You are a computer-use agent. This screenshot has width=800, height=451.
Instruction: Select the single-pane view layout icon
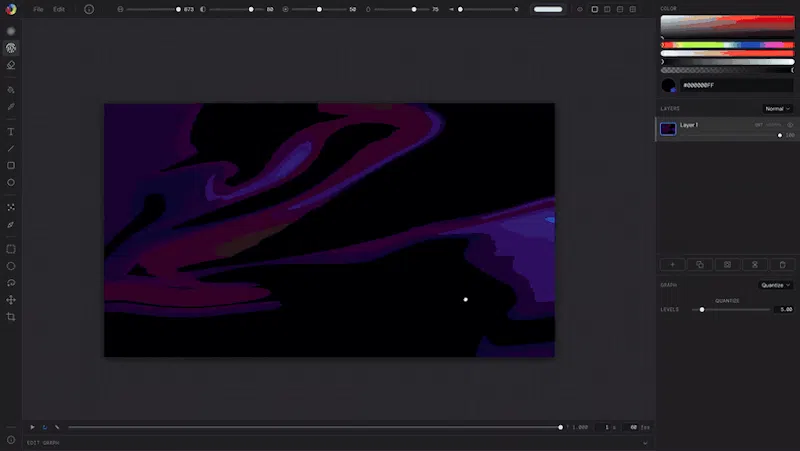[x=594, y=9]
